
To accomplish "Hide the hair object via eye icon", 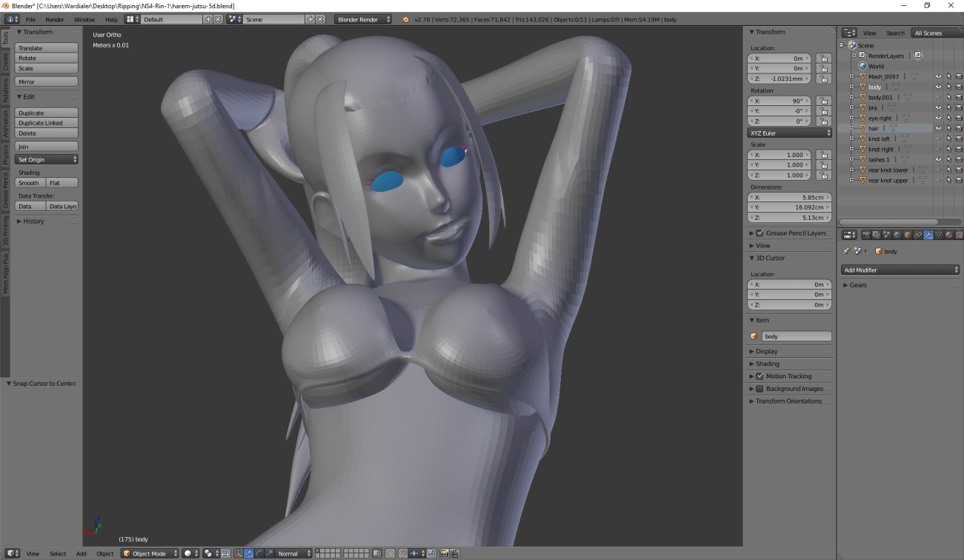I will [938, 128].
